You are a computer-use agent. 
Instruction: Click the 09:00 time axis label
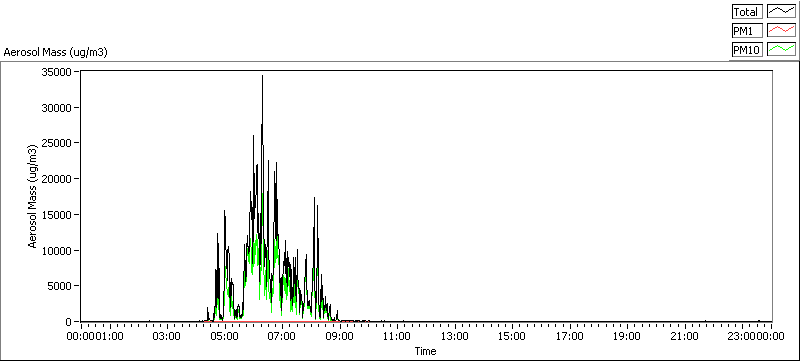340,336
